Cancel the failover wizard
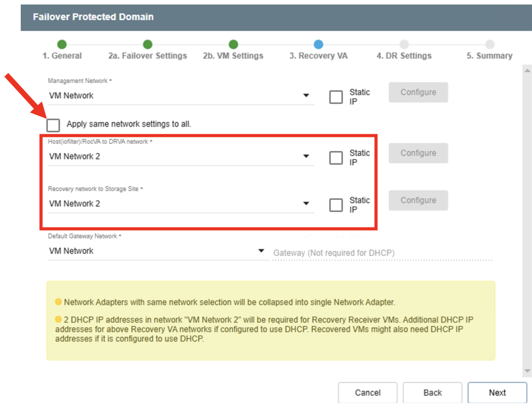The height and width of the screenshot is (409, 532). (367, 392)
